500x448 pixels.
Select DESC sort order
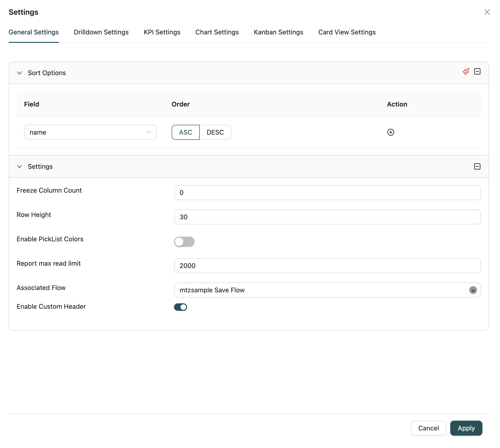tap(215, 132)
